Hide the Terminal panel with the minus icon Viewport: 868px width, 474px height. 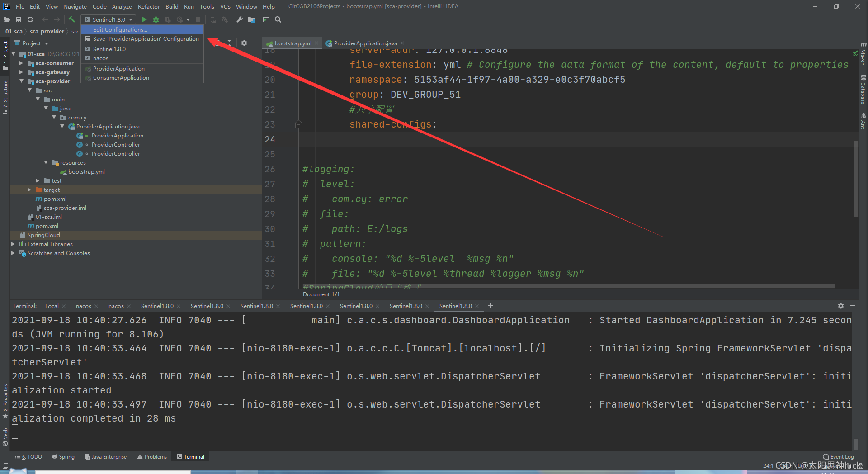click(853, 306)
